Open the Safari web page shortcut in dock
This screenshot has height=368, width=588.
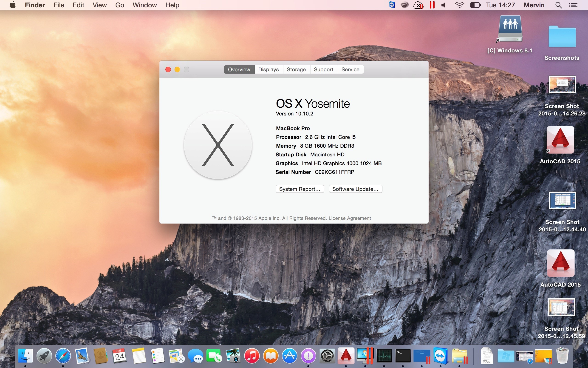click(525, 356)
